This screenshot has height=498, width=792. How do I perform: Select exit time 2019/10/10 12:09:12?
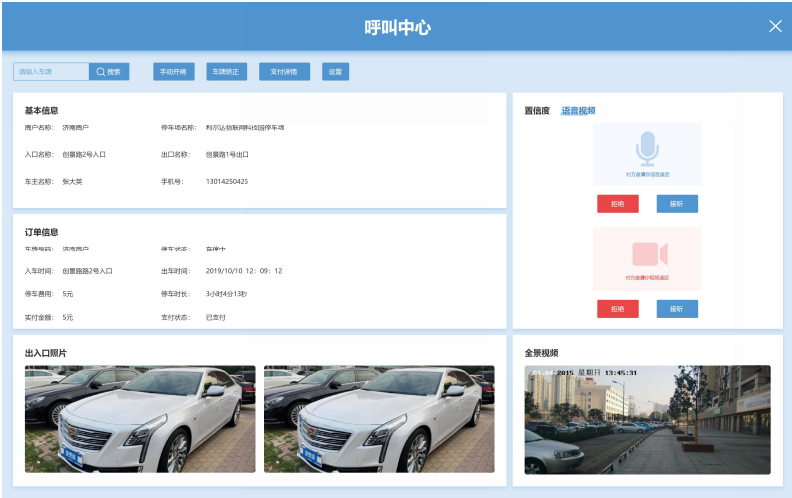point(244,271)
